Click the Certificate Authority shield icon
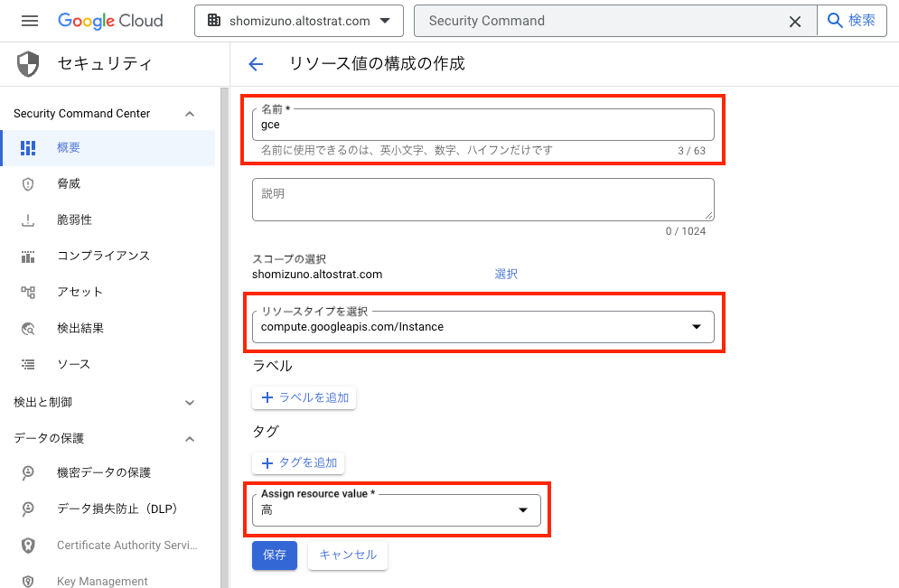This screenshot has height=588, width=899. click(x=28, y=546)
